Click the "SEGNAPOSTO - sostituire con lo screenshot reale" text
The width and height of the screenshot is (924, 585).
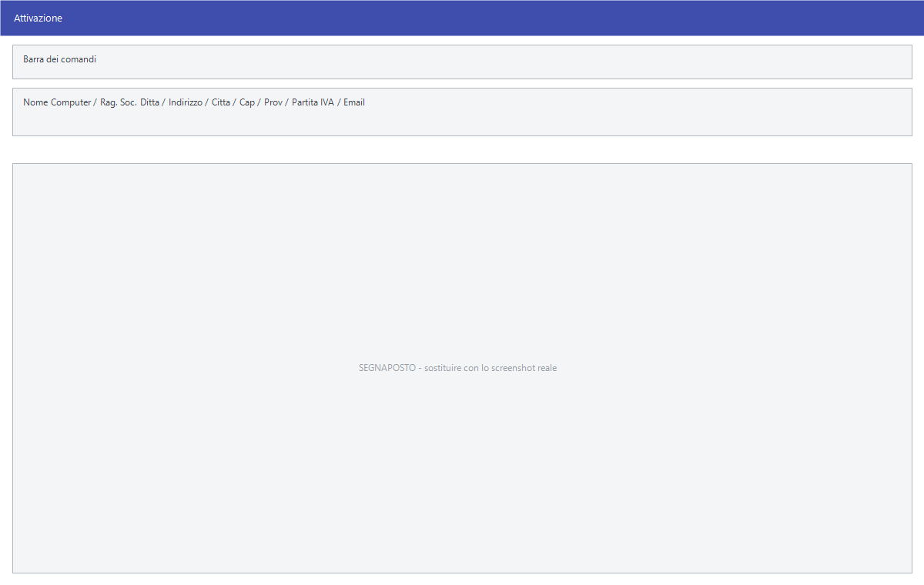pyautogui.click(x=457, y=368)
